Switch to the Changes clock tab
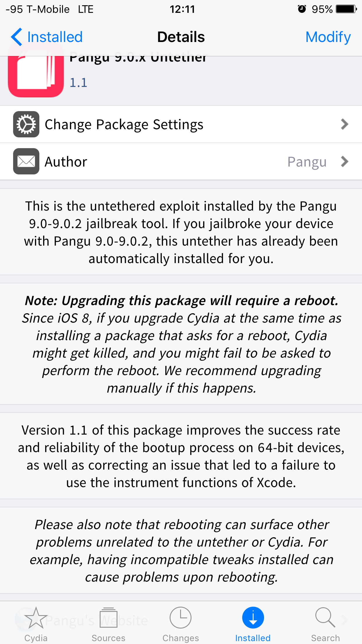 click(180, 624)
